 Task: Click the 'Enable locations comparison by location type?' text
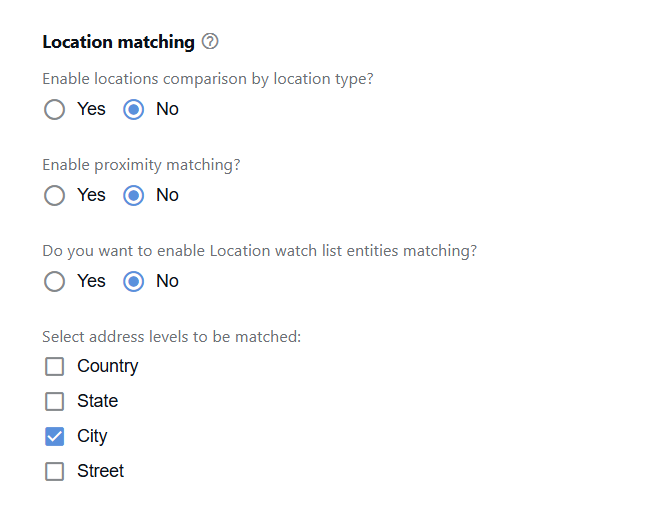tap(208, 79)
